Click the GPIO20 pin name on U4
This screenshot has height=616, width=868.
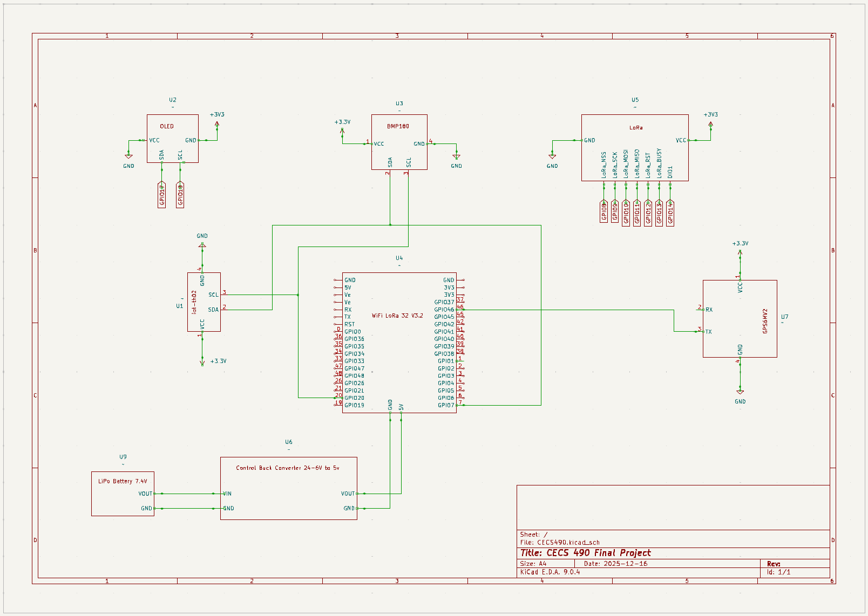click(354, 398)
